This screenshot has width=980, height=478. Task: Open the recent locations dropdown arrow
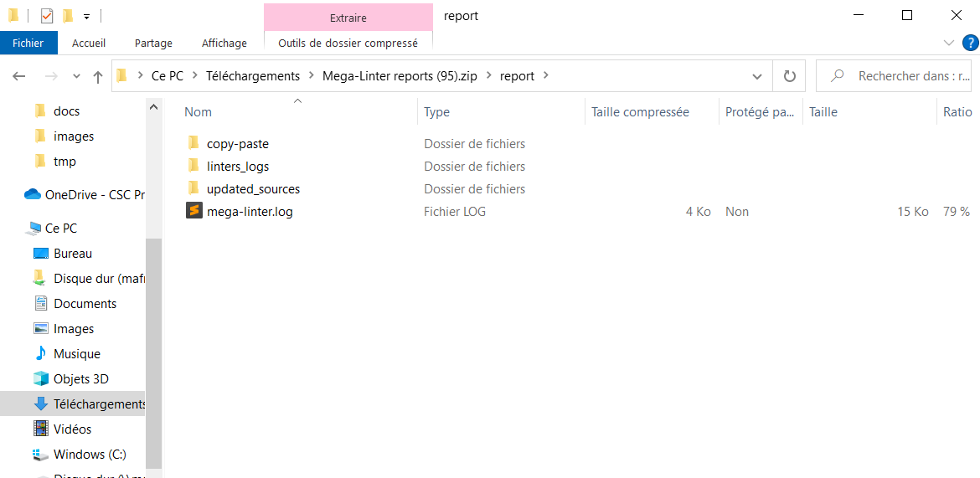point(76,76)
